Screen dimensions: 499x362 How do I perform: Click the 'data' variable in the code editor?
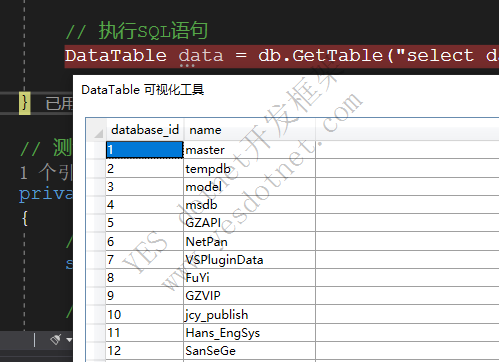pyautogui.click(x=201, y=56)
